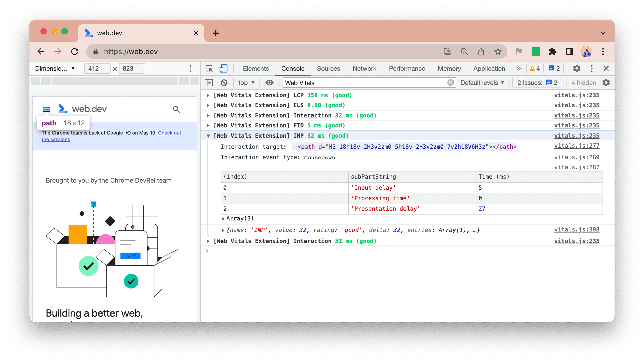This screenshot has height=361, width=644.
Task: Switch to the Console panel tab
Action: pos(293,69)
